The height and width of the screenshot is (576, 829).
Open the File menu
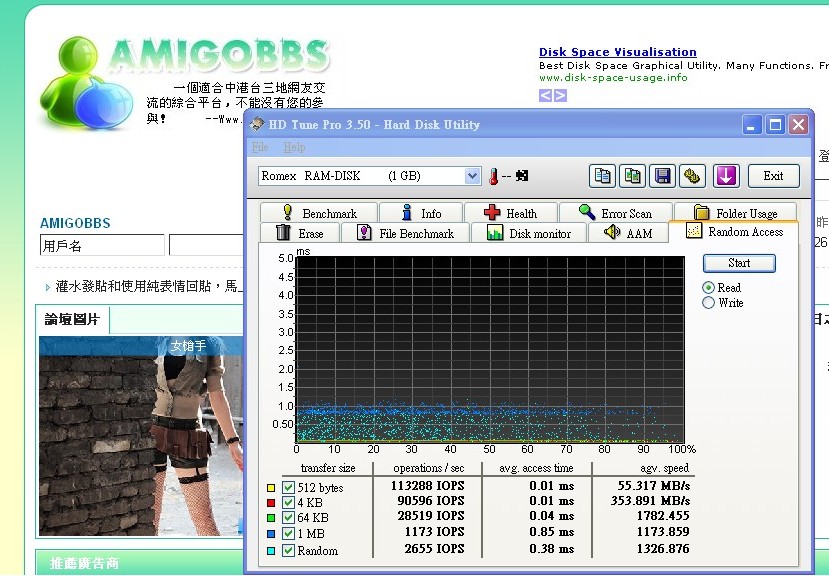pos(260,148)
